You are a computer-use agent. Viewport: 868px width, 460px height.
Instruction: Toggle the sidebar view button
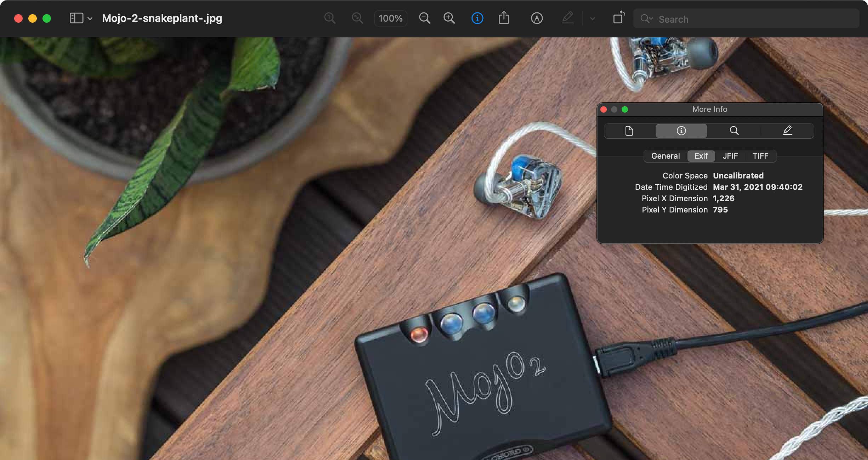point(76,18)
